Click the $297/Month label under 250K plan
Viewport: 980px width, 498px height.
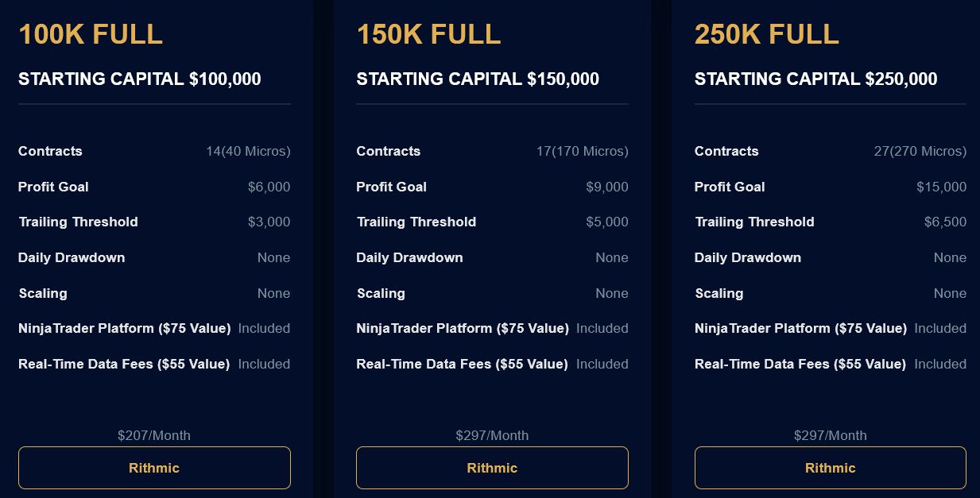830,435
